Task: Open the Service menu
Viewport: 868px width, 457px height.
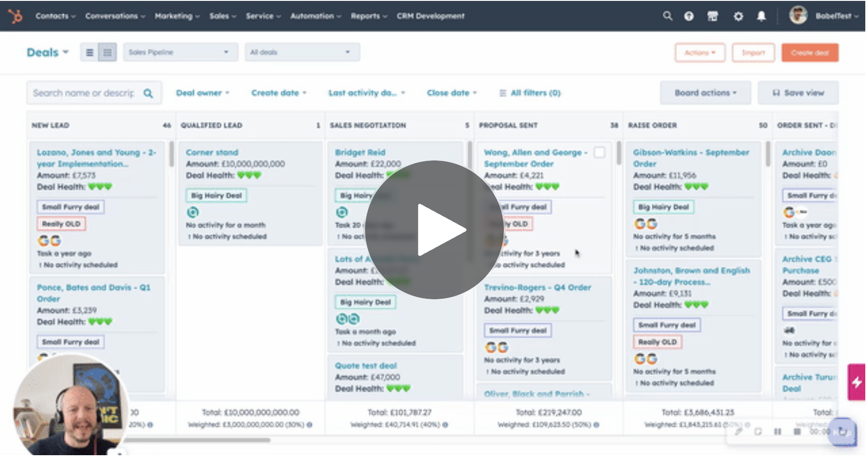Action: [264, 16]
